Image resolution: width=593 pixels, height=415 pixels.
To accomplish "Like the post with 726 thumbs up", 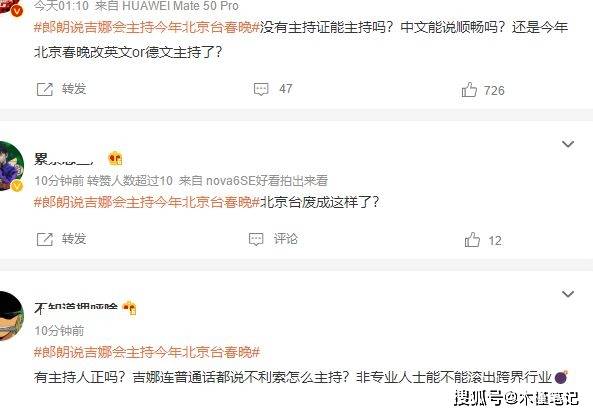I will coord(469,90).
